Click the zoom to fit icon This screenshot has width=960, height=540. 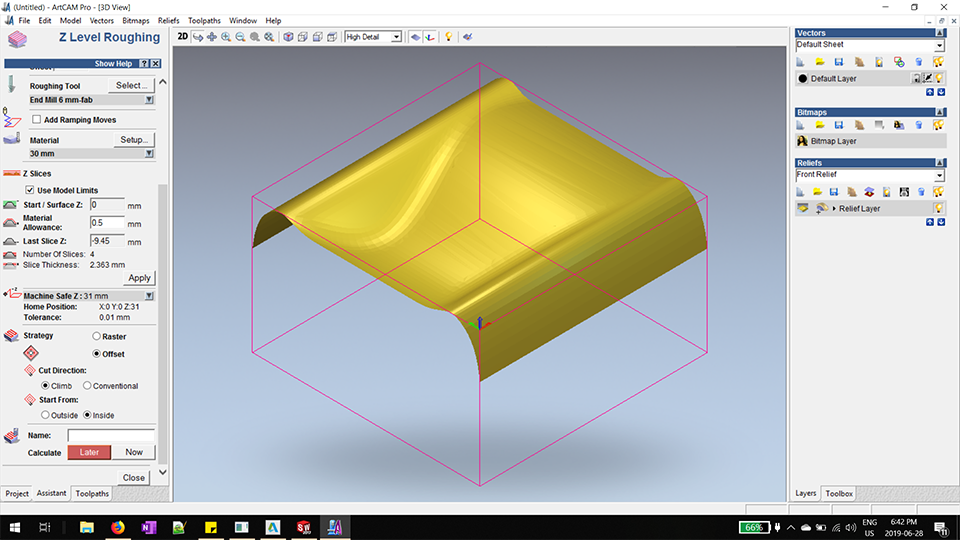pyautogui.click(x=269, y=37)
